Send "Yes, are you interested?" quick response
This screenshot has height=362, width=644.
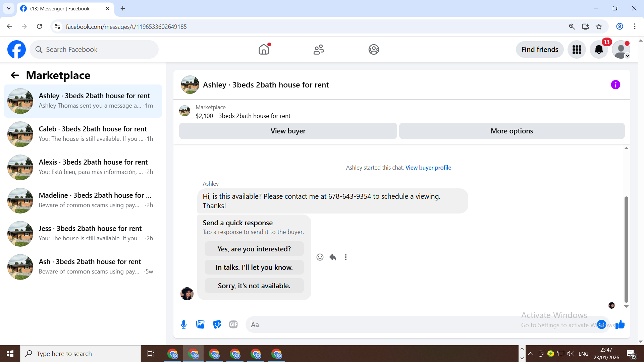(x=254, y=249)
